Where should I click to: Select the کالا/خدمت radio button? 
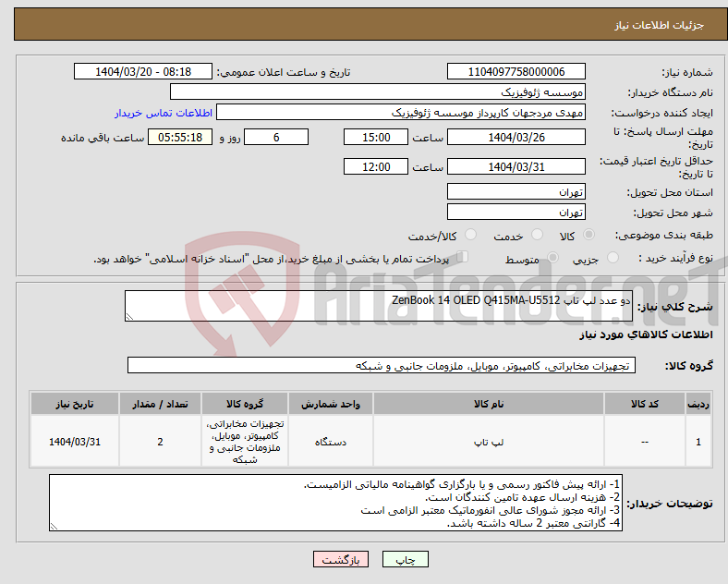click(x=470, y=235)
